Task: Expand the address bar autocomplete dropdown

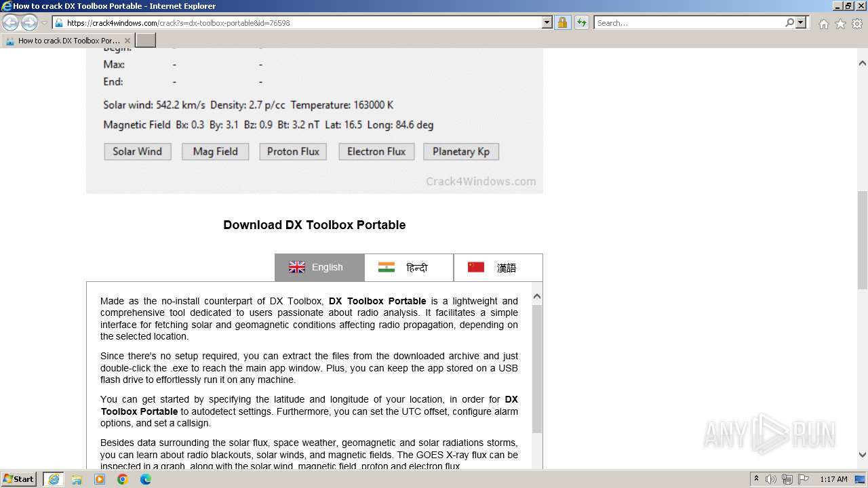Action: click(x=547, y=22)
